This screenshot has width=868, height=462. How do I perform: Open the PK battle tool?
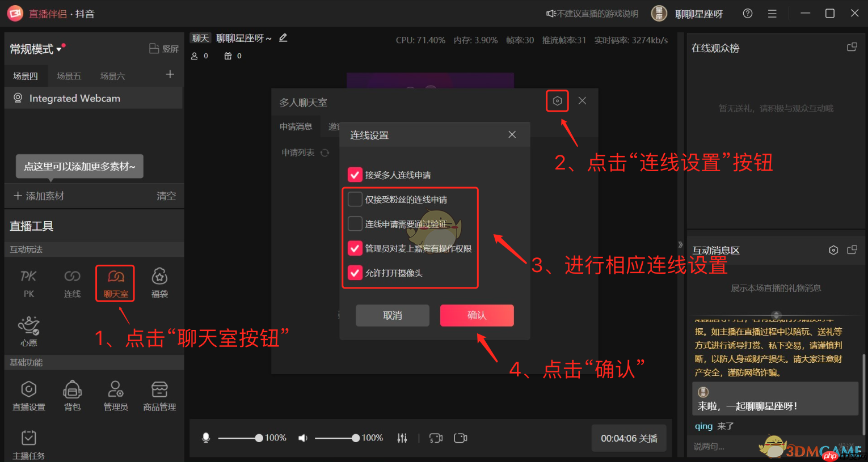pos(28,282)
